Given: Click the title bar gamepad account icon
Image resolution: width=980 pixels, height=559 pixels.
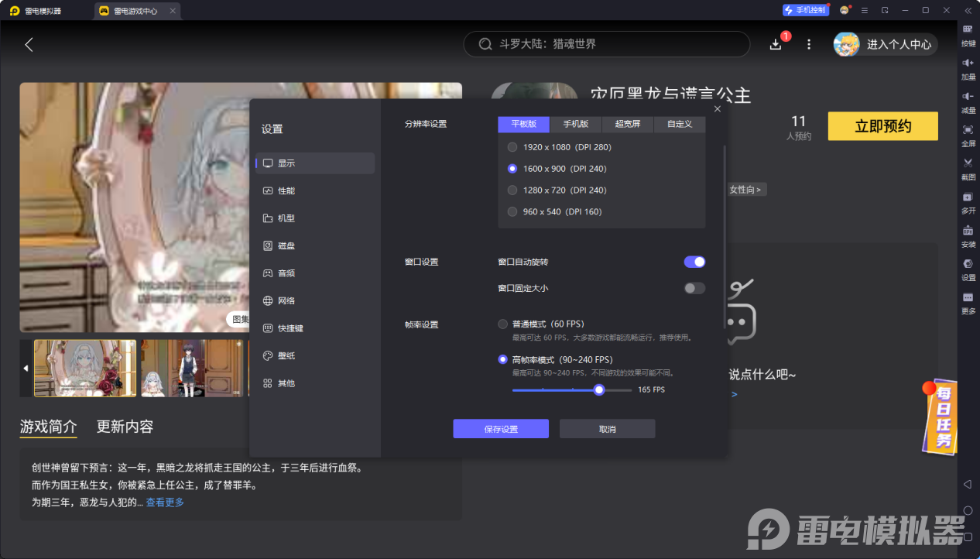Looking at the screenshot, I should tap(845, 10).
